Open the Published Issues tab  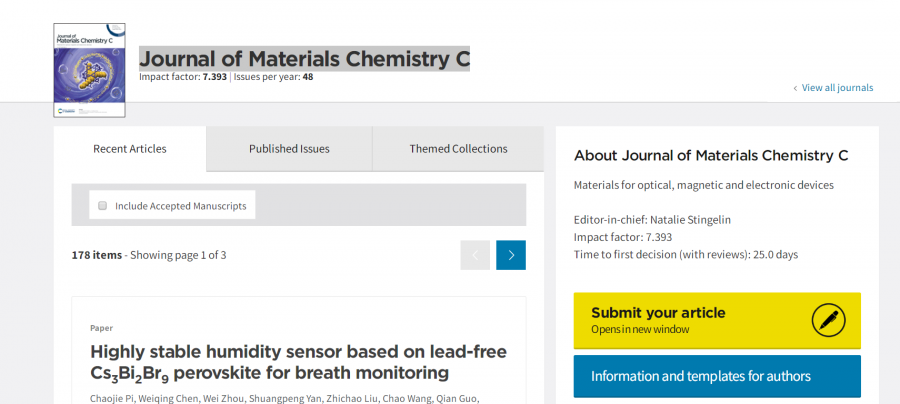(x=289, y=149)
